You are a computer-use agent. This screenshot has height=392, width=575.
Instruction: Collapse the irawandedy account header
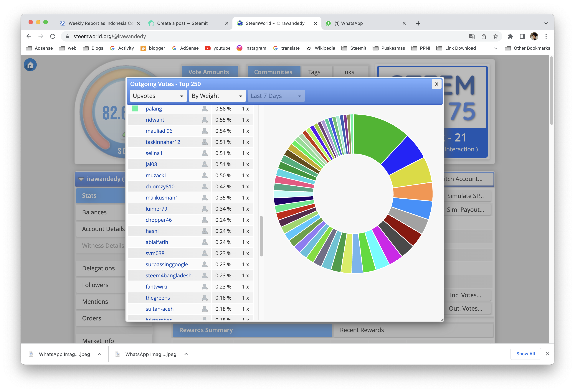81,179
